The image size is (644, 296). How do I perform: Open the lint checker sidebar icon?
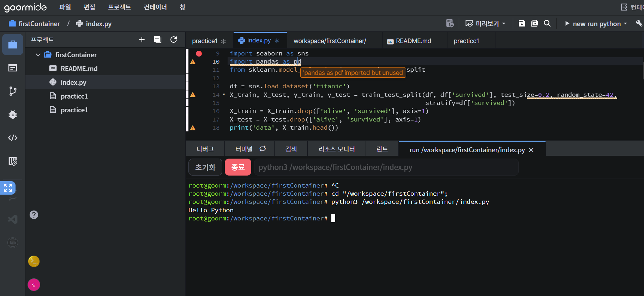13,161
